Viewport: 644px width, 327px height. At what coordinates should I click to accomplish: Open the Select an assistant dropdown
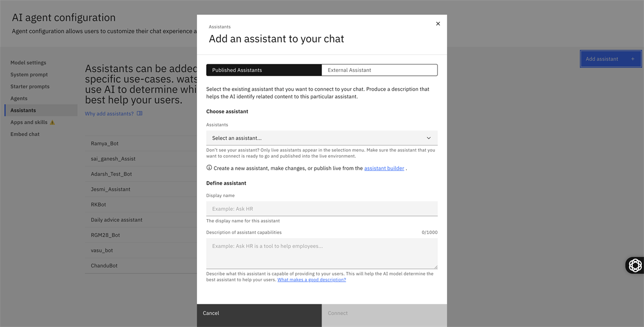click(321, 137)
